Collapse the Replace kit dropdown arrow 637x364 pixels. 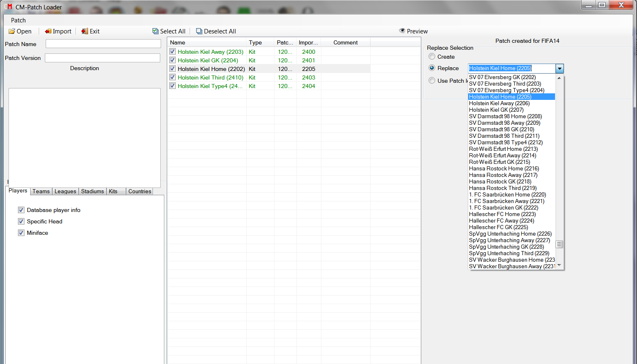click(x=560, y=68)
